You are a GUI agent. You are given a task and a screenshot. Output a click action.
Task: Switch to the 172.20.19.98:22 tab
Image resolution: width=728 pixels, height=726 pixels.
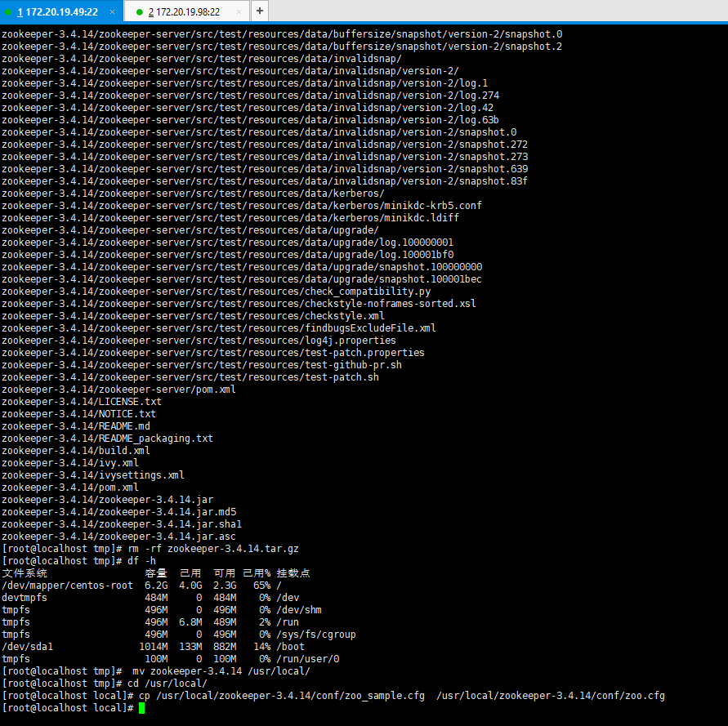click(184, 11)
